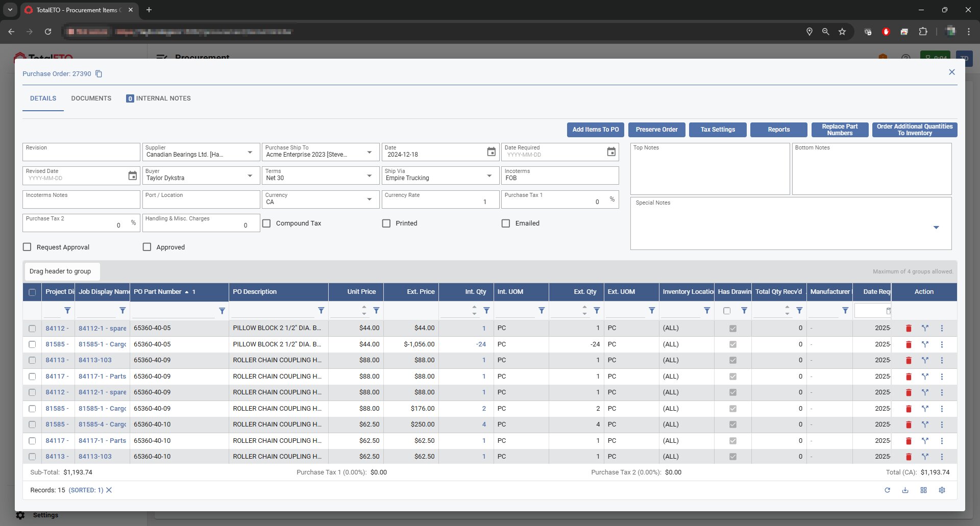The width and height of the screenshot is (980, 526).
Task: Open the PO Description column filter
Action: (321, 311)
